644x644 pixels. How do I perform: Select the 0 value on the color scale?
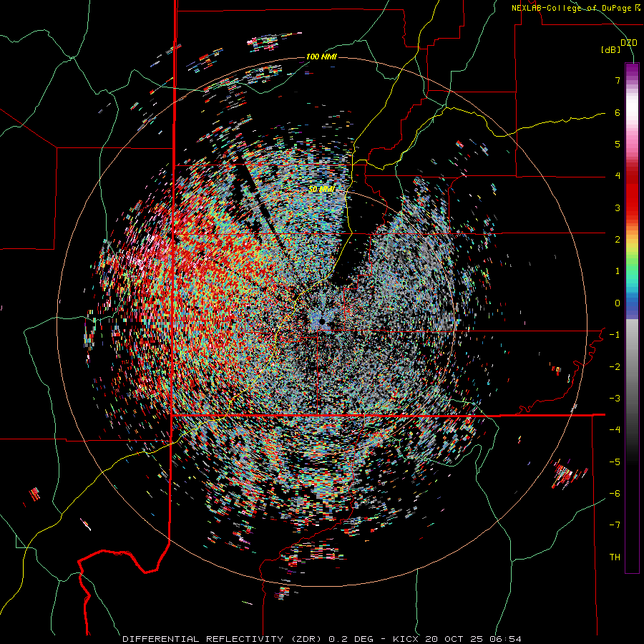(x=618, y=303)
